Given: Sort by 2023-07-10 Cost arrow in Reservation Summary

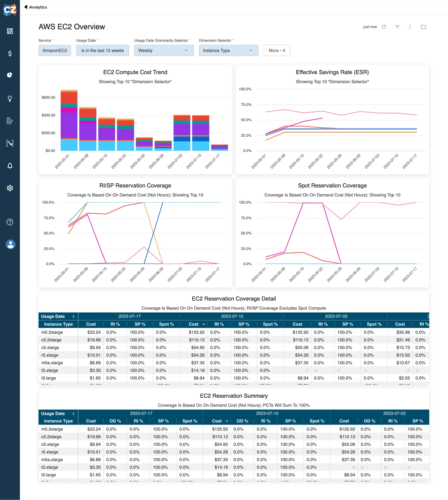Looking at the screenshot, I should 227,421.
